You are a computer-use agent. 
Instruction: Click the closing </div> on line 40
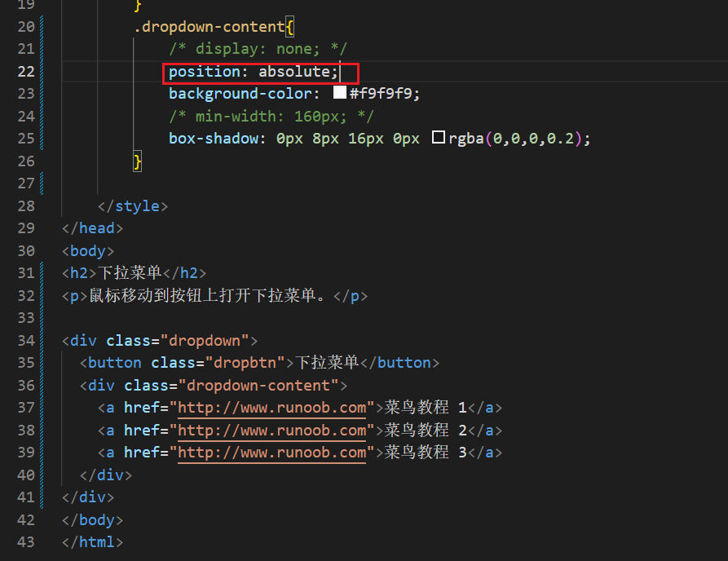pyautogui.click(x=106, y=475)
